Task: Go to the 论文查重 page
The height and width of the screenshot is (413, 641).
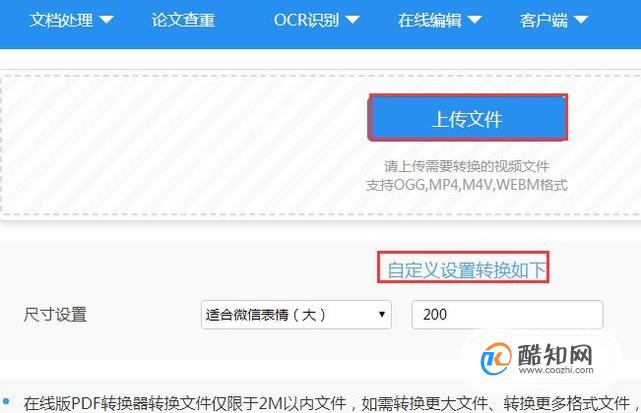Action: [183, 20]
